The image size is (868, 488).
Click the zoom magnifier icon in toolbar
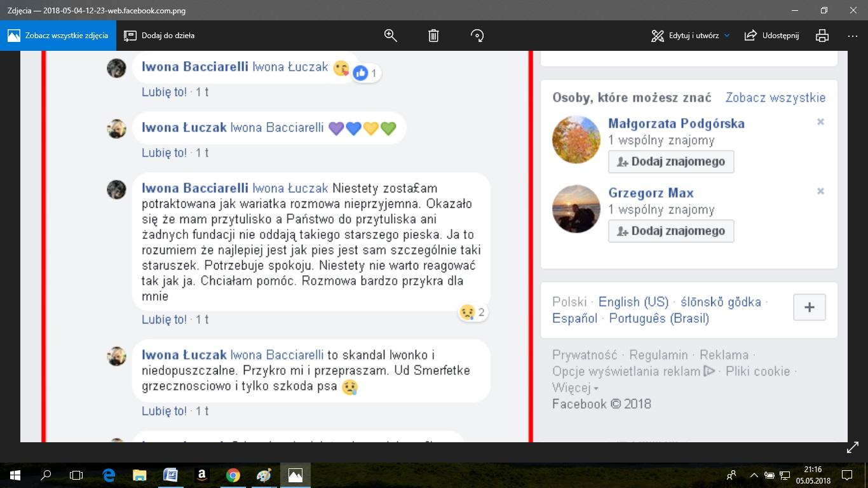[x=391, y=36]
